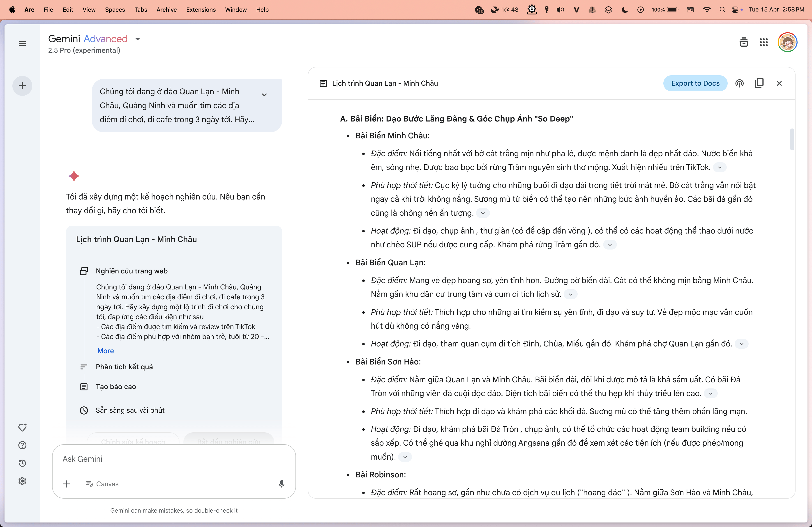Screen dimensions: 812x527
Task: Expand sources after "được phép/mong muốn)"
Action: tap(405, 457)
